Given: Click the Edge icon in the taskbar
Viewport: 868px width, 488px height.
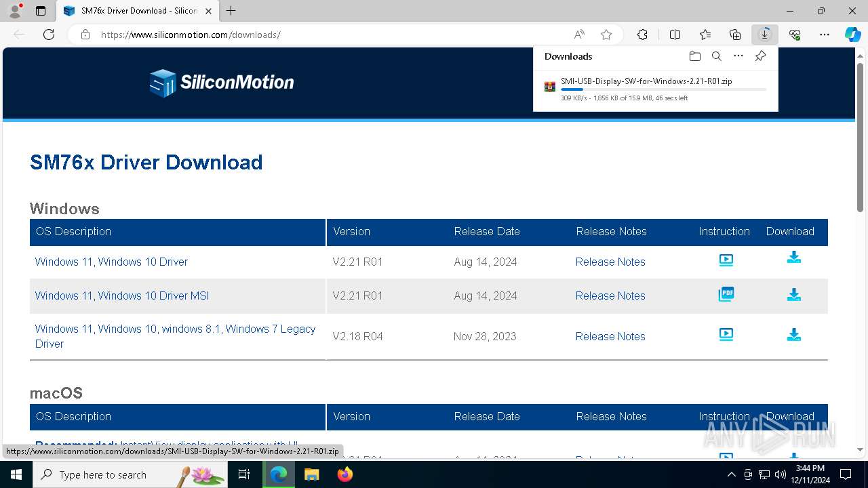Looking at the screenshot, I should click(279, 474).
